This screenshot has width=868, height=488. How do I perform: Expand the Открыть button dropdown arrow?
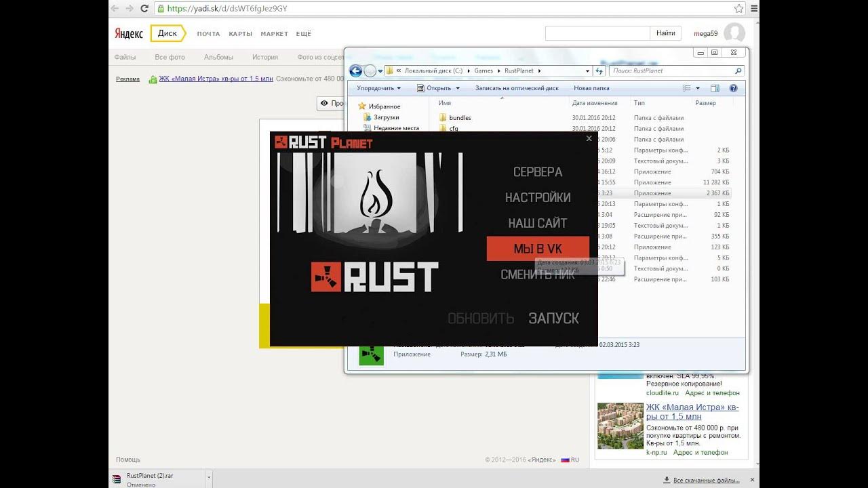coord(458,88)
